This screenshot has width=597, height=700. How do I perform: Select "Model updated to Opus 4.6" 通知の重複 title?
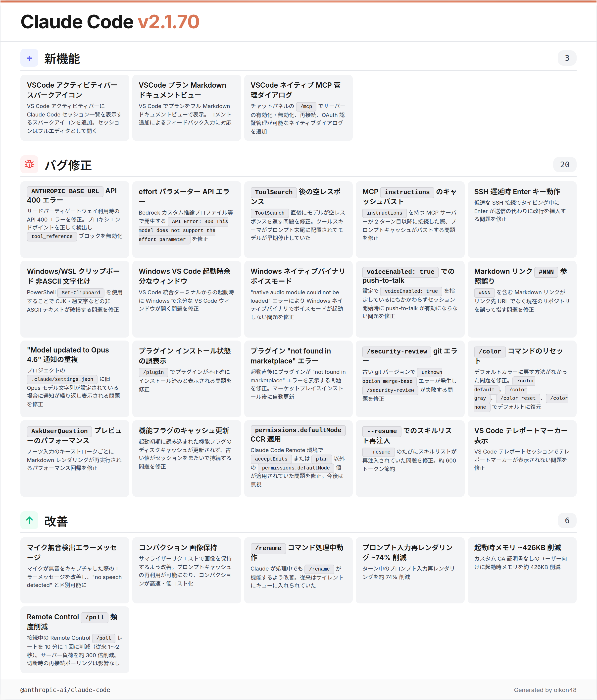point(68,355)
